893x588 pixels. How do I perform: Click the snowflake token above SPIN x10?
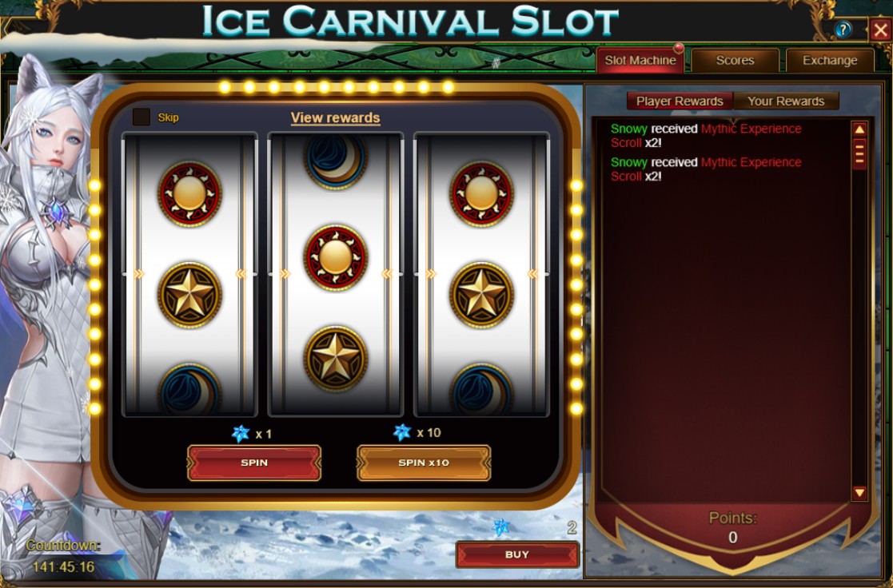402,432
